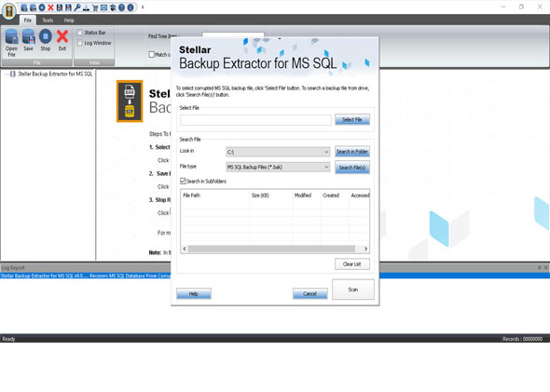The width and height of the screenshot is (550, 392).
Task: Click the question mark help icon
Action: click(121, 7)
